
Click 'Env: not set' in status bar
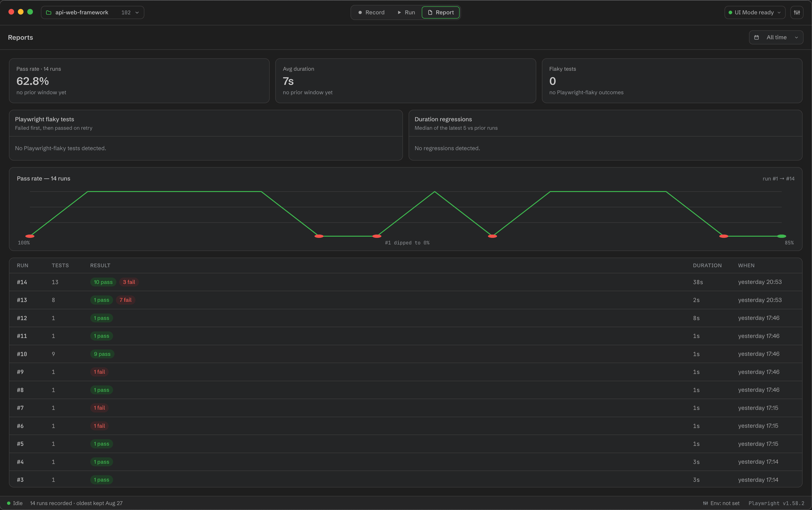click(x=721, y=503)
